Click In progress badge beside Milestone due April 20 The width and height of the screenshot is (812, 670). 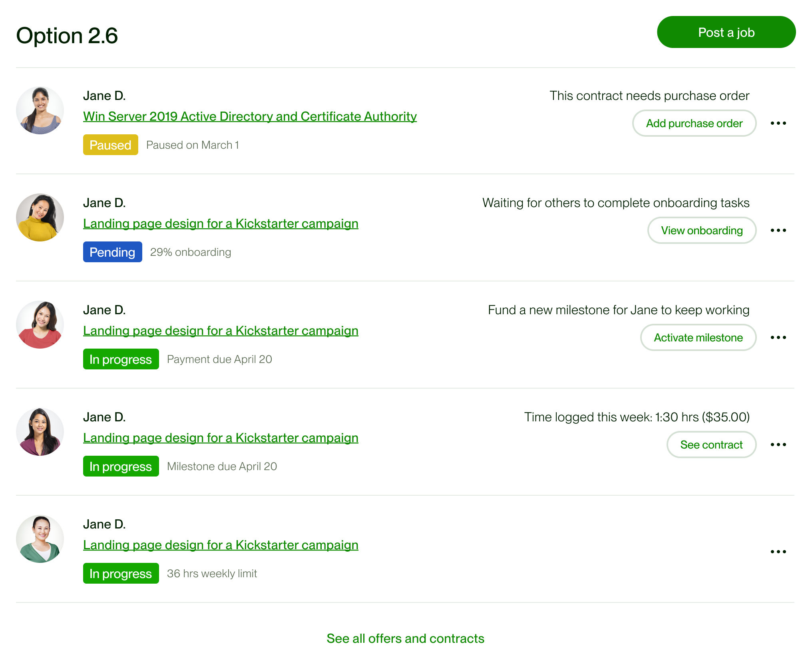121,466
